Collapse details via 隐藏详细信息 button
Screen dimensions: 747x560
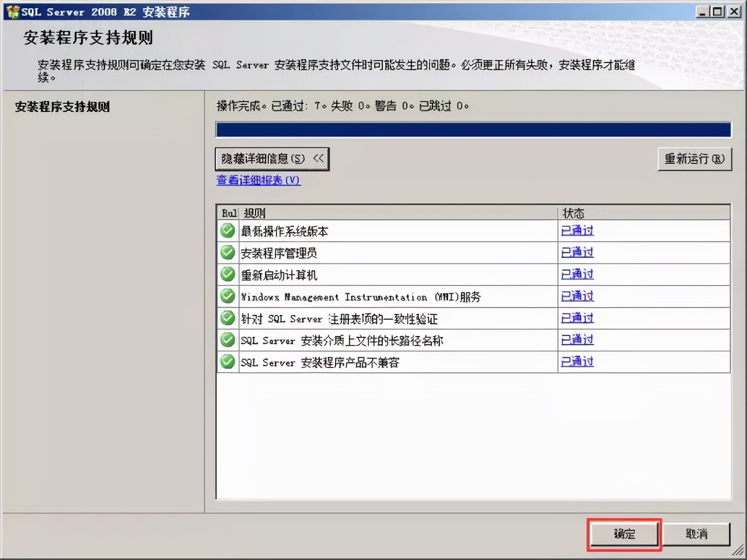(x=271, y=158)
